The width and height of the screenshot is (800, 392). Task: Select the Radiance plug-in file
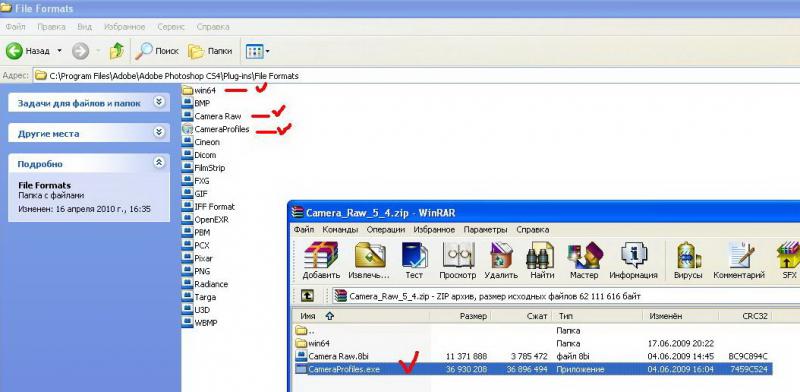(205, 284)
